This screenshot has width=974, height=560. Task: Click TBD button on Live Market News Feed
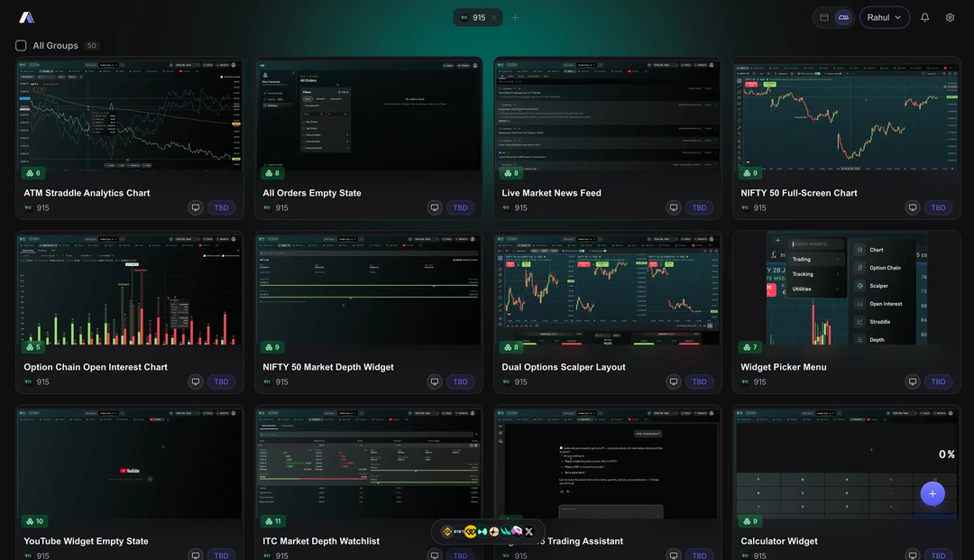(699, 207)
